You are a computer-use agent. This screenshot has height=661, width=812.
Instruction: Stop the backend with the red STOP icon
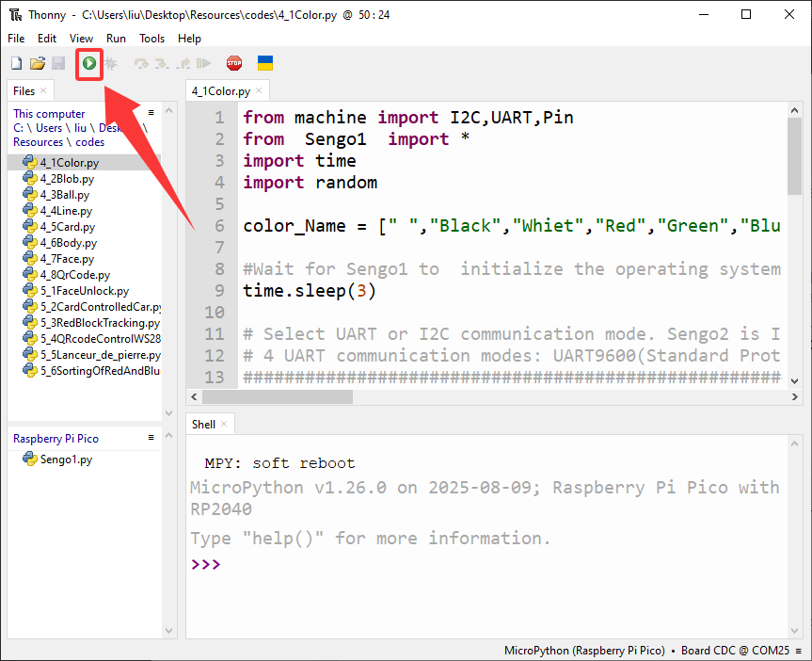[234, 63]
